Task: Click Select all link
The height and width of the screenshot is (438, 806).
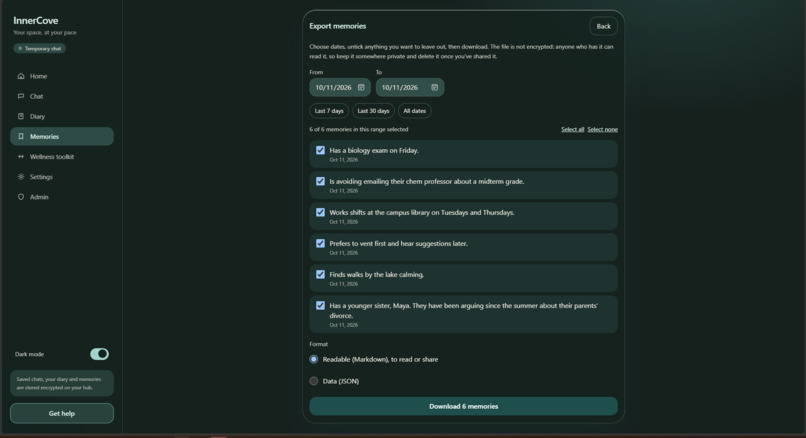Action: click(x=572, y=130)
